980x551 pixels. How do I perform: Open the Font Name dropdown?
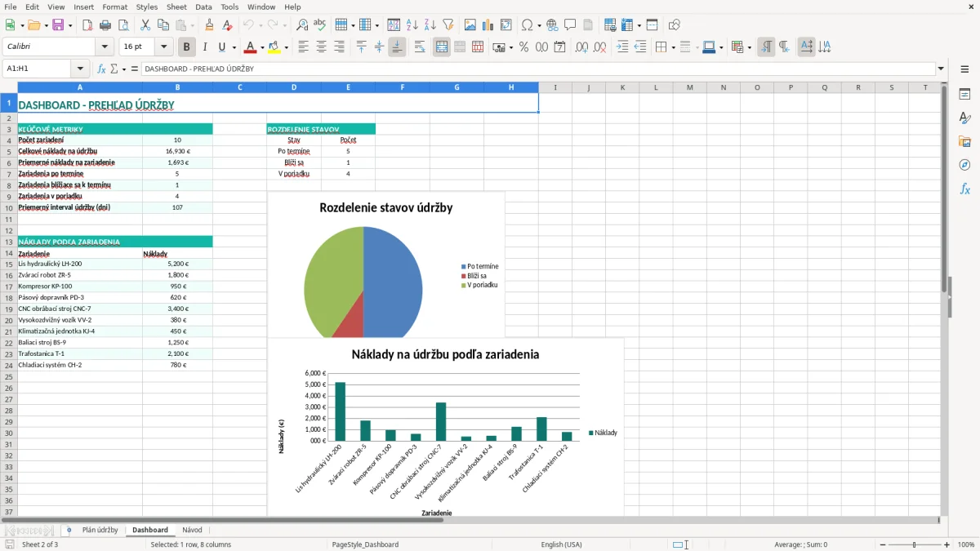click(x=104, y=47)
